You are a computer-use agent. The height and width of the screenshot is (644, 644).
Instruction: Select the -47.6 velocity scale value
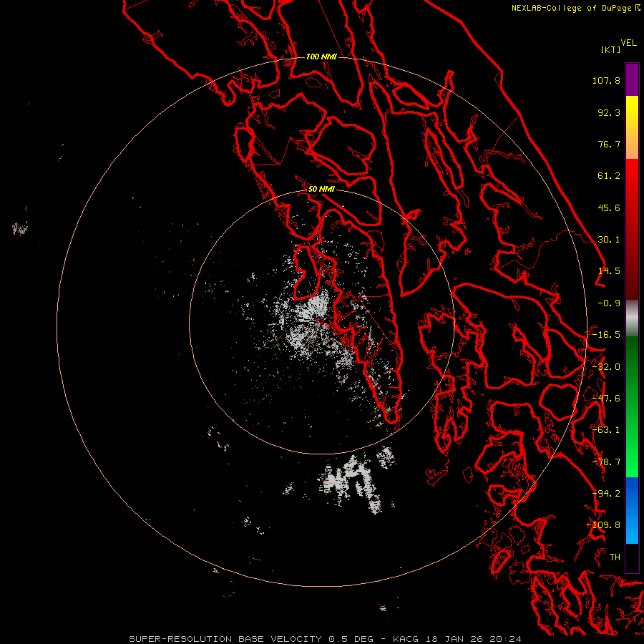pyautogui.click(x=606, y=399)
